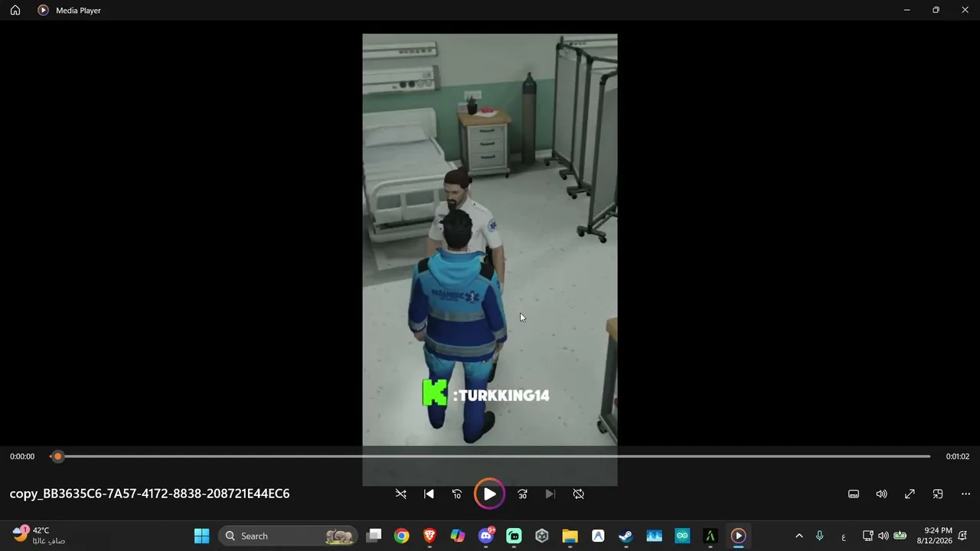The height and width of the screenshot is (551, 980).
Task: Open the cast to device option
Action: click(x=938, y=494)
